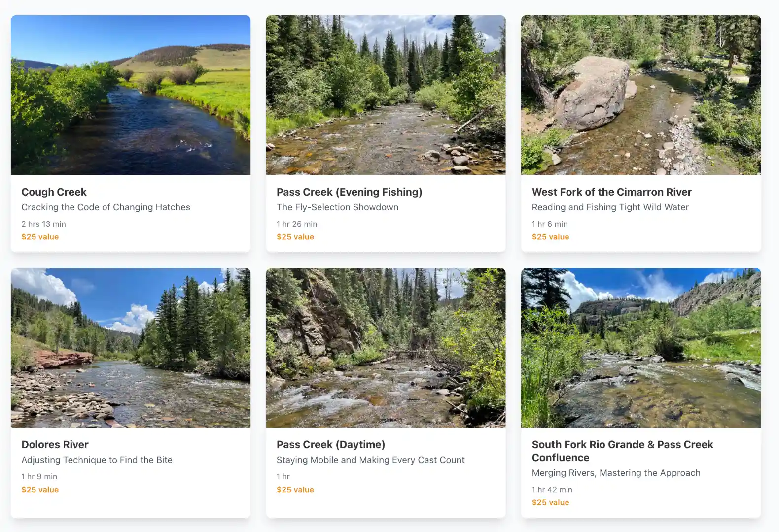This screenshot has width=779, height=532.
Task: Open the Dolores River video thumbnail
Action: [x=130, y=347]
